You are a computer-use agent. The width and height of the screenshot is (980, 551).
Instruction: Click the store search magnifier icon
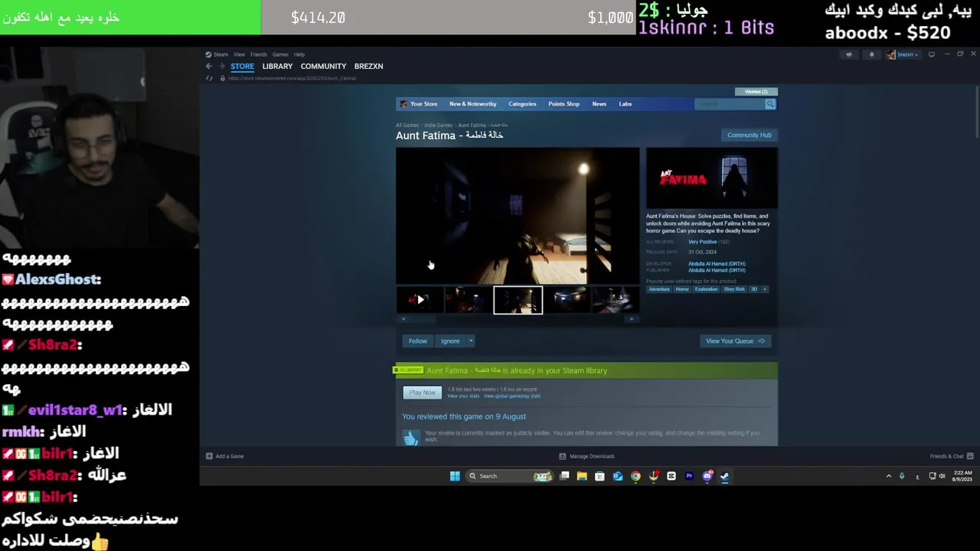[770, 104]
